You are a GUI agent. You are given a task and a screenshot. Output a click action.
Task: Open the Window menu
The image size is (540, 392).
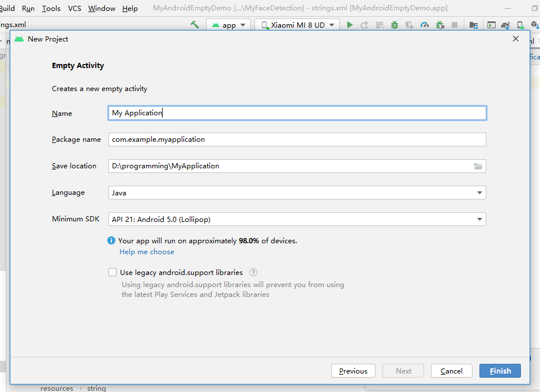(x=102, y=8)
